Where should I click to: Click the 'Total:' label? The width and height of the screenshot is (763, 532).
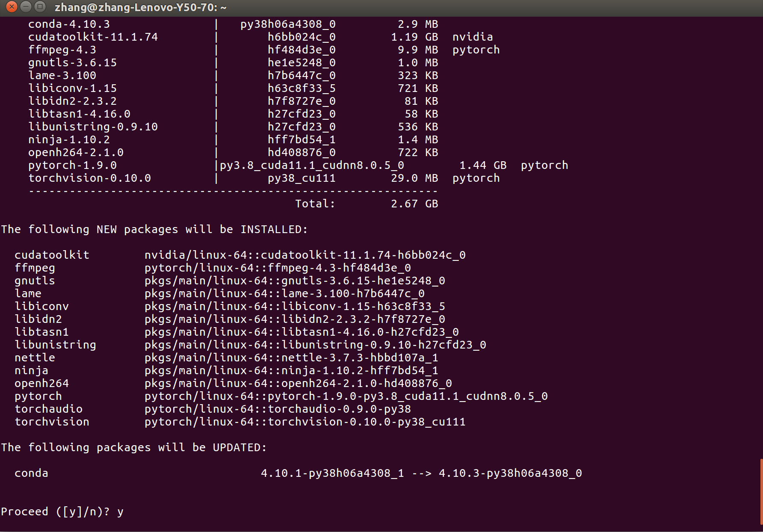click(315, 204)
